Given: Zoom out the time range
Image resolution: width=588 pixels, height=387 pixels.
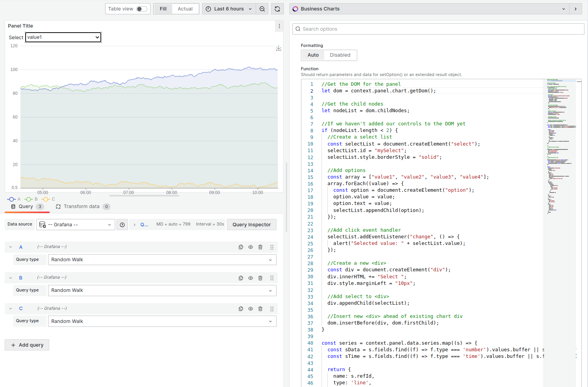Looking at the screenshot, I should tap(262, 9).
